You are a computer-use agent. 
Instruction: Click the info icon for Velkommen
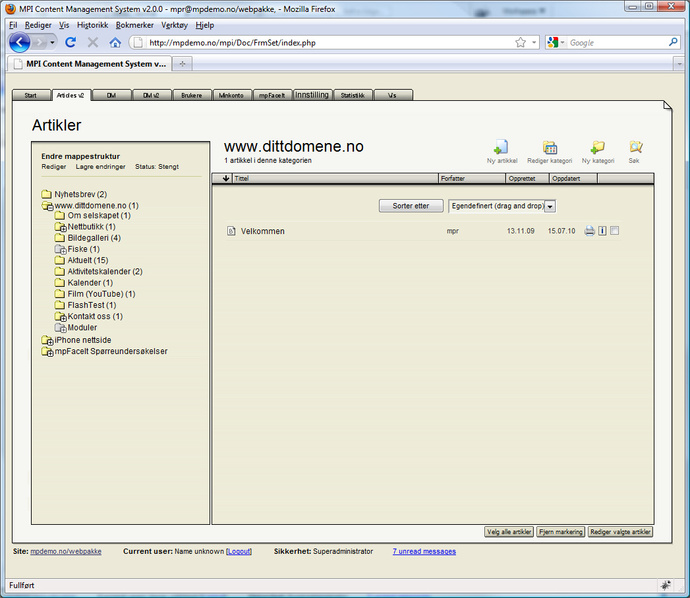click(602, 231)
